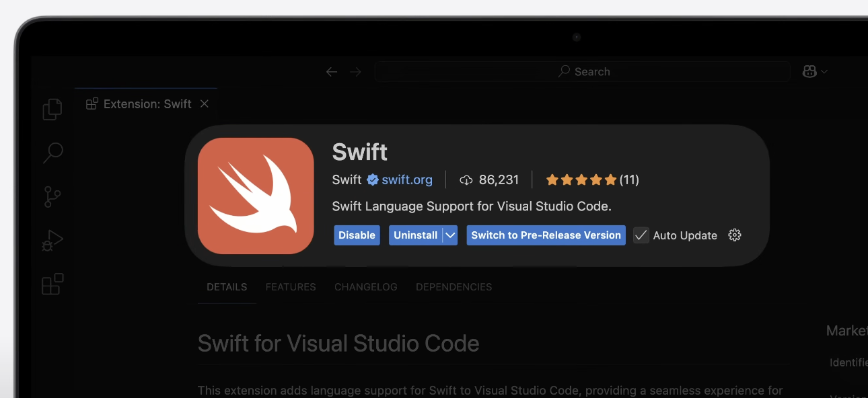Click the verified publisher badge icon
This screenshot has height=398, width=868.
pos(373,180)
